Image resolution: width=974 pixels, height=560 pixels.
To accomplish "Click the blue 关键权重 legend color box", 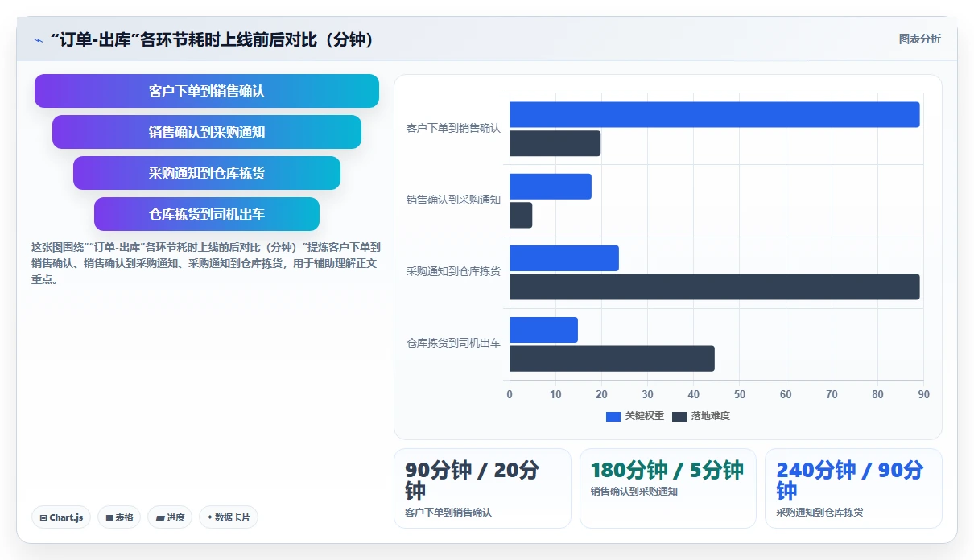I will tap(613, 416).
